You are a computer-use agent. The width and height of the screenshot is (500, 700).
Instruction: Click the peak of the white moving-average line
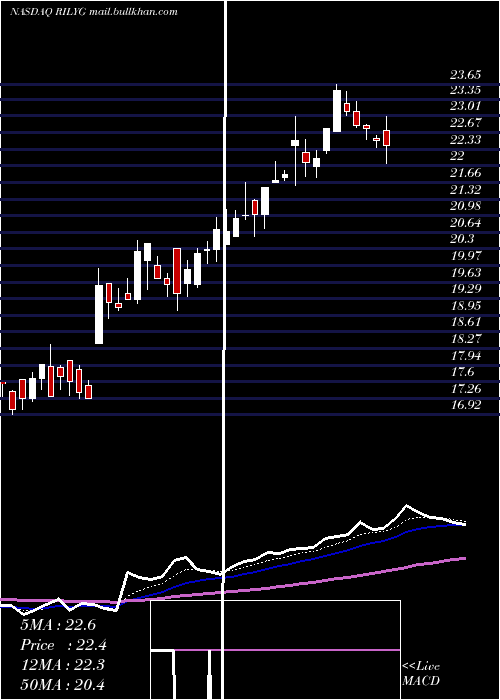[x=407, y=505]
